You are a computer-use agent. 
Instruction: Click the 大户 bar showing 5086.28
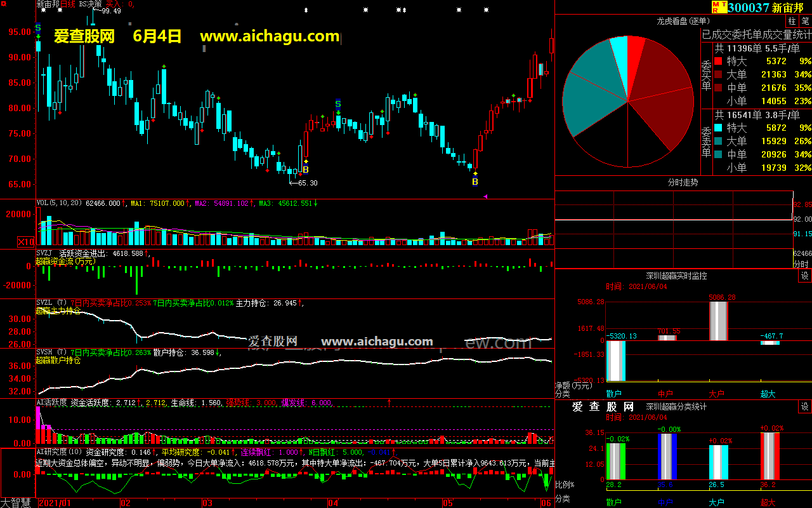(718, 321)
